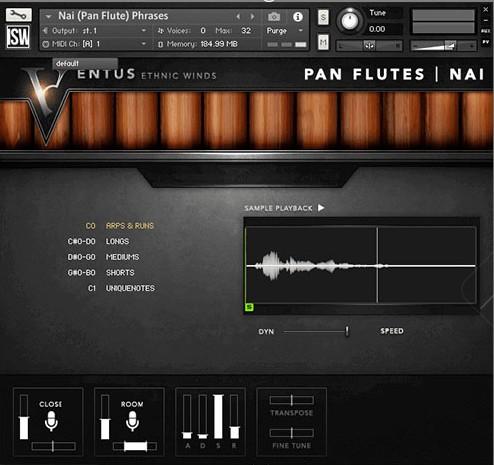Take snapshot with the camera icon
Screen dimensions: 494x465
coord(274,16)
